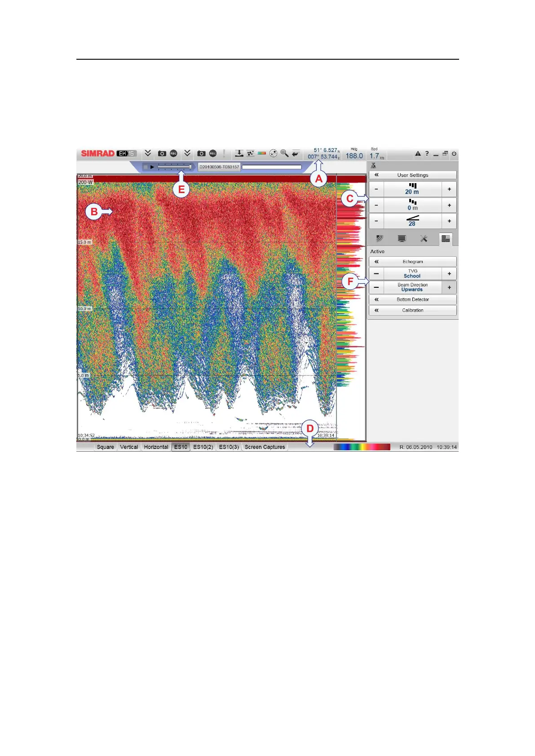This screenshot has height=756, width=535.
Task: Increase the gain value 28
Action: click(449, 221)
